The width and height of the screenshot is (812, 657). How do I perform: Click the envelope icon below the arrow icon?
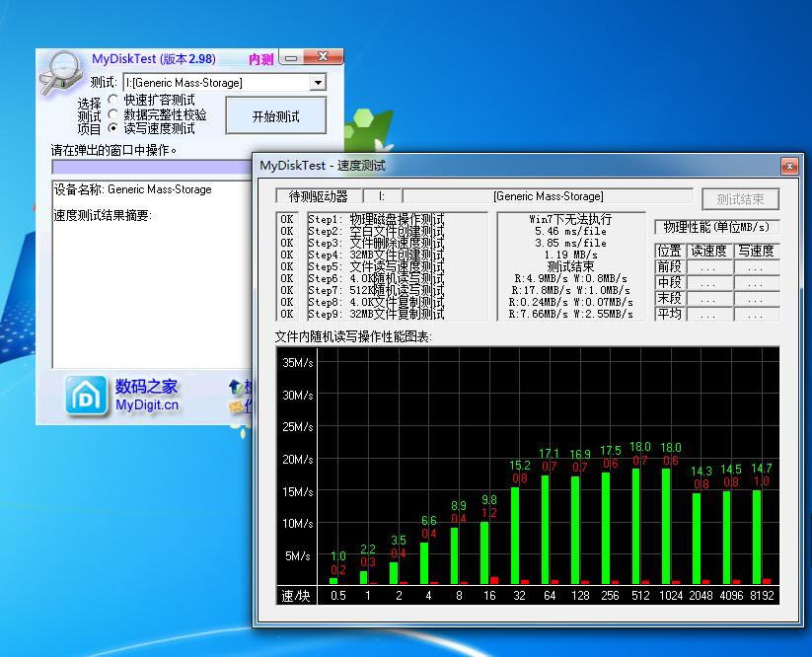pyautogui.click(x=236, y=406)
